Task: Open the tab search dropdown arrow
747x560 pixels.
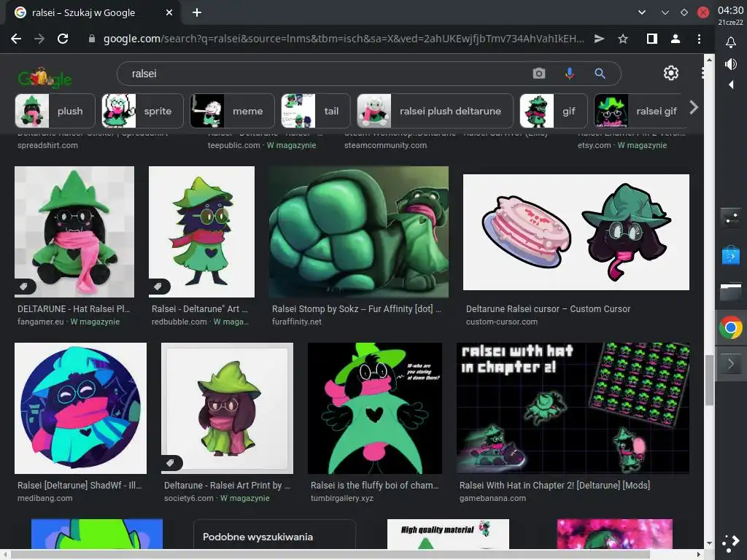Action: coord(642,13)
